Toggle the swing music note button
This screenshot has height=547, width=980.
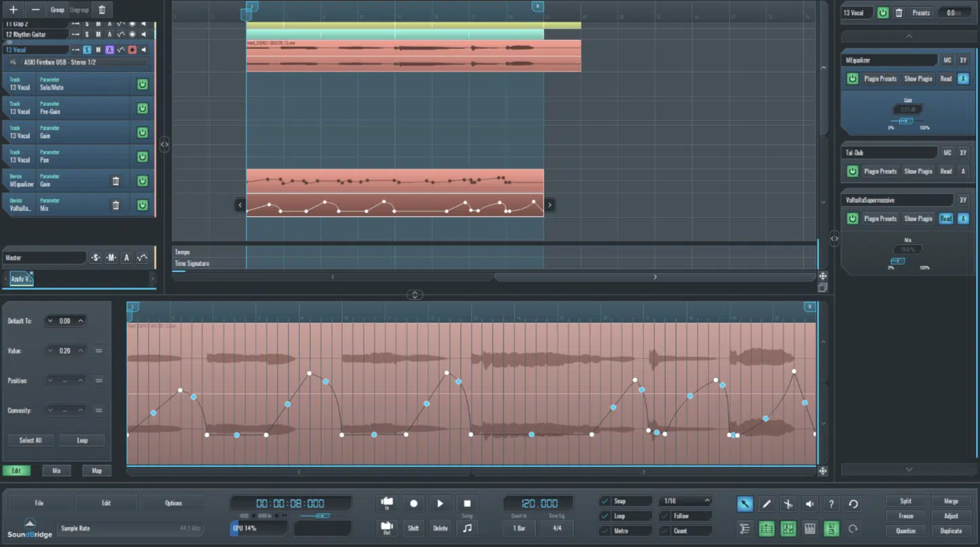click(x=467, y=528)
